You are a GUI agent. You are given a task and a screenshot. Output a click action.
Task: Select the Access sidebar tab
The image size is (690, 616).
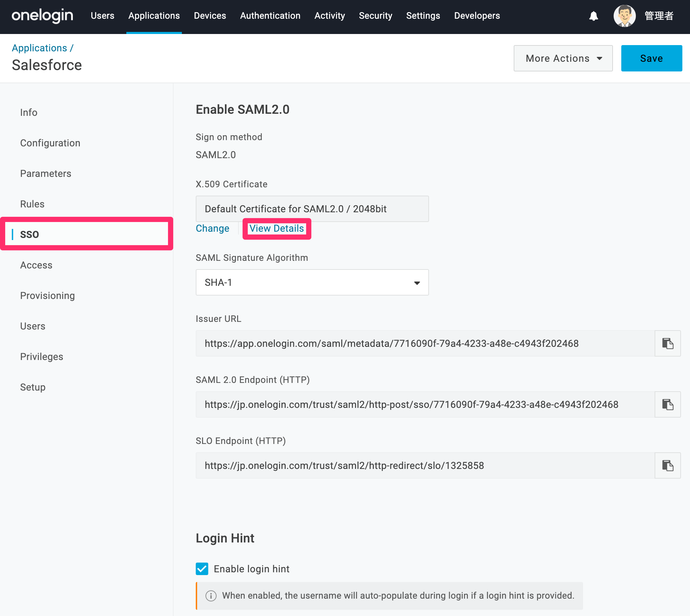pyautogui.click(x=36, y=265)
